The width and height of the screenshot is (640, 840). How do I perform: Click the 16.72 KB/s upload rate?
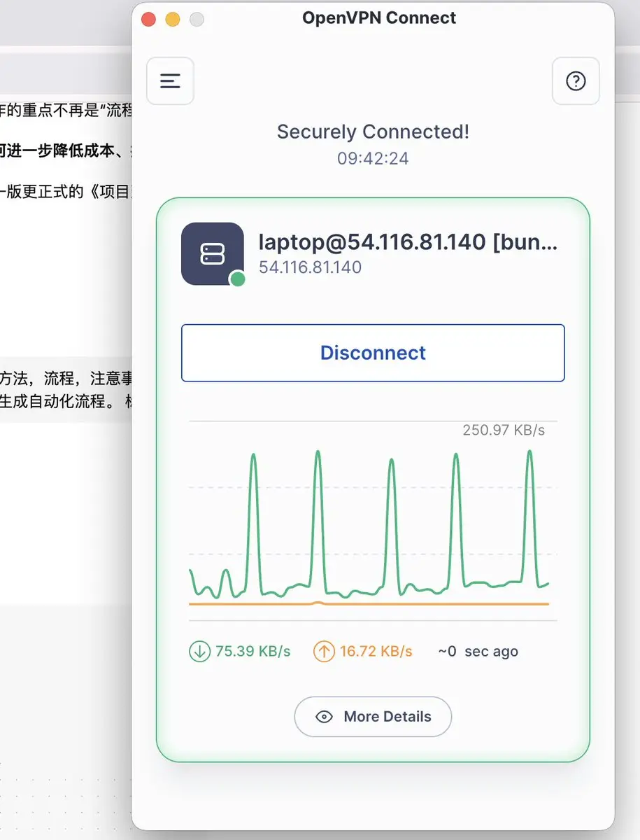coord(376,652)
